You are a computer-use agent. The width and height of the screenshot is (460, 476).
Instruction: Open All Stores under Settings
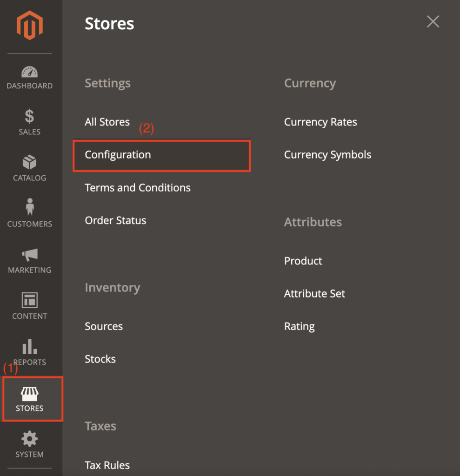click(107, 122)
